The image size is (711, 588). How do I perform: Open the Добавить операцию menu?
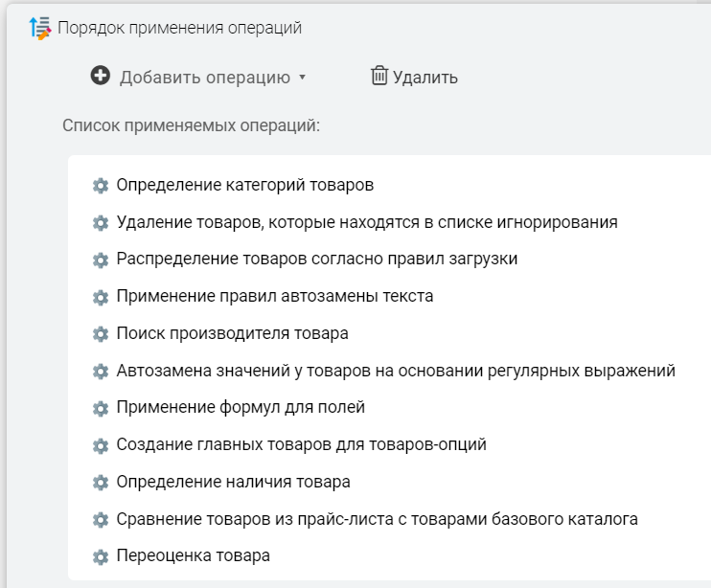coord(204,77)
